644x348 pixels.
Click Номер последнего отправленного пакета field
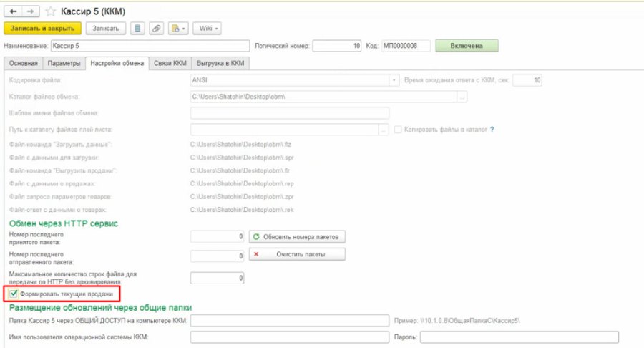coord(218,256)
